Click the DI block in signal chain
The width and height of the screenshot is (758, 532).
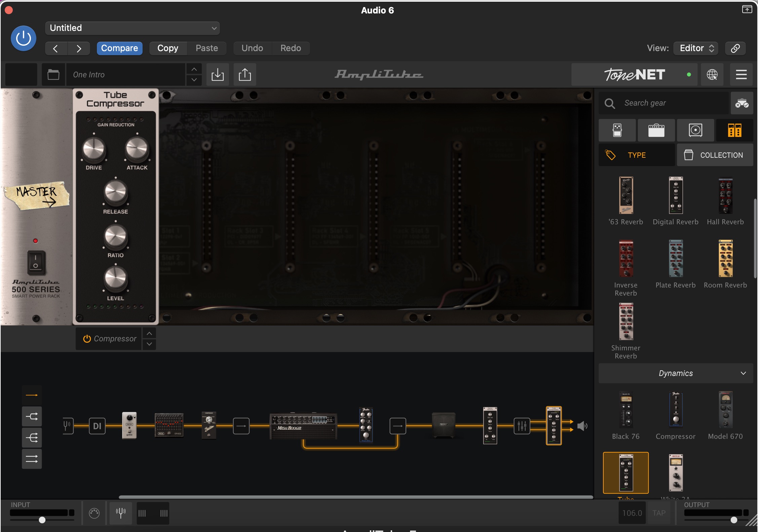coord(97,426)
